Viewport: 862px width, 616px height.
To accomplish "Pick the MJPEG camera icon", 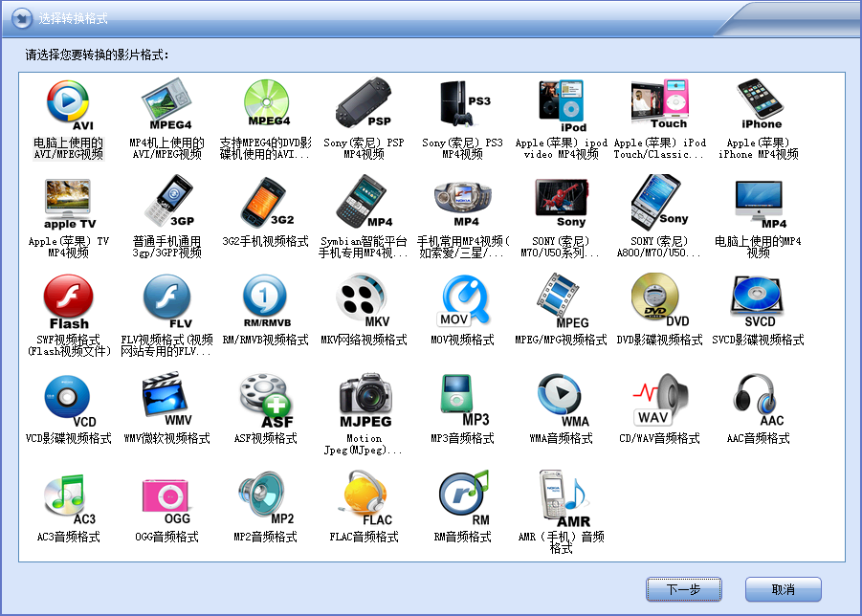I will tap(365, 400).
